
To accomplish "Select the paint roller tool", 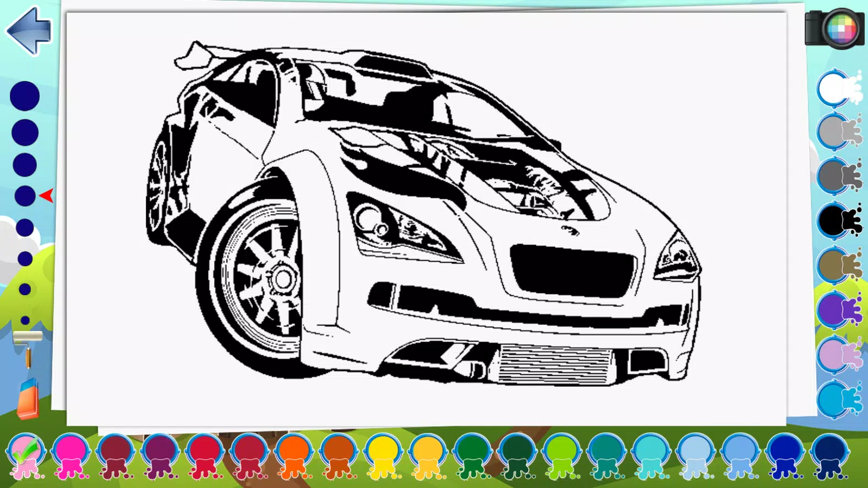I will coord(28,349).
